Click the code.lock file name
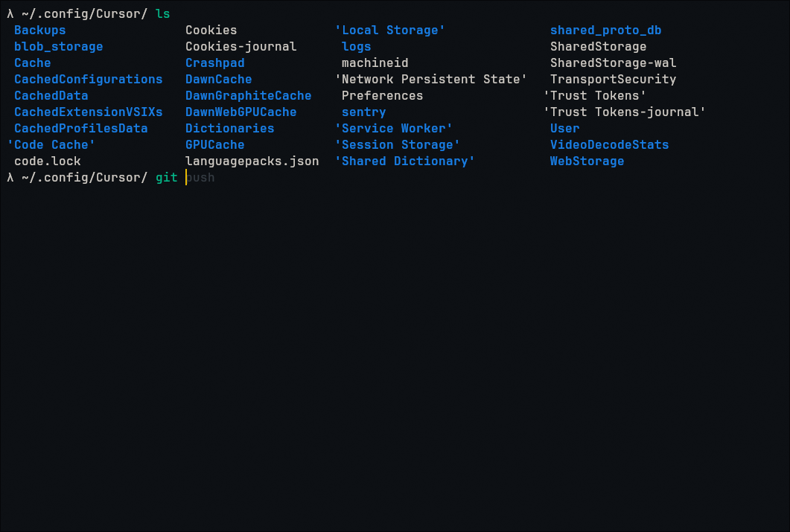 48,161
